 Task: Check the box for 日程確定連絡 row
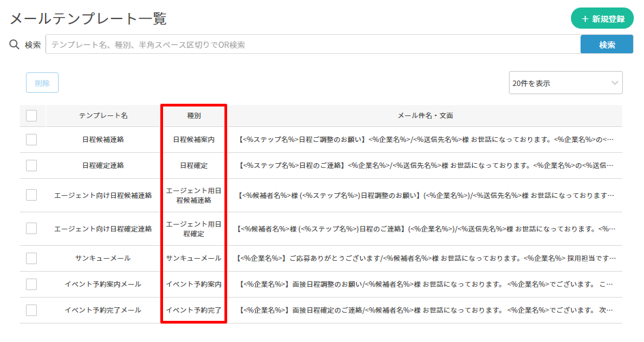31,165
